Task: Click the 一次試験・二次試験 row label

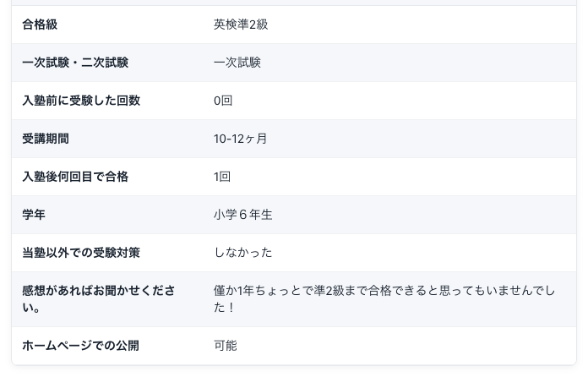Action: coord(75,63)
